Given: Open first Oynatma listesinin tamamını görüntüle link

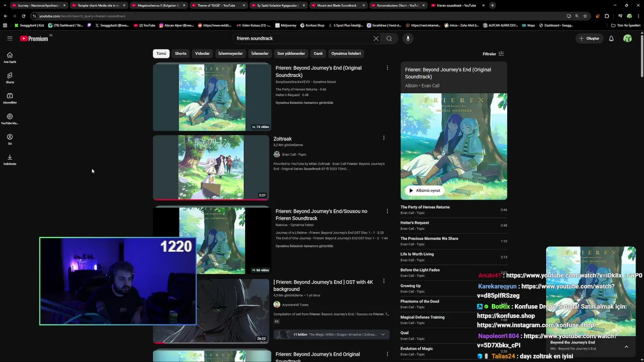Looking at the screenshot, I should coord(304,103).
